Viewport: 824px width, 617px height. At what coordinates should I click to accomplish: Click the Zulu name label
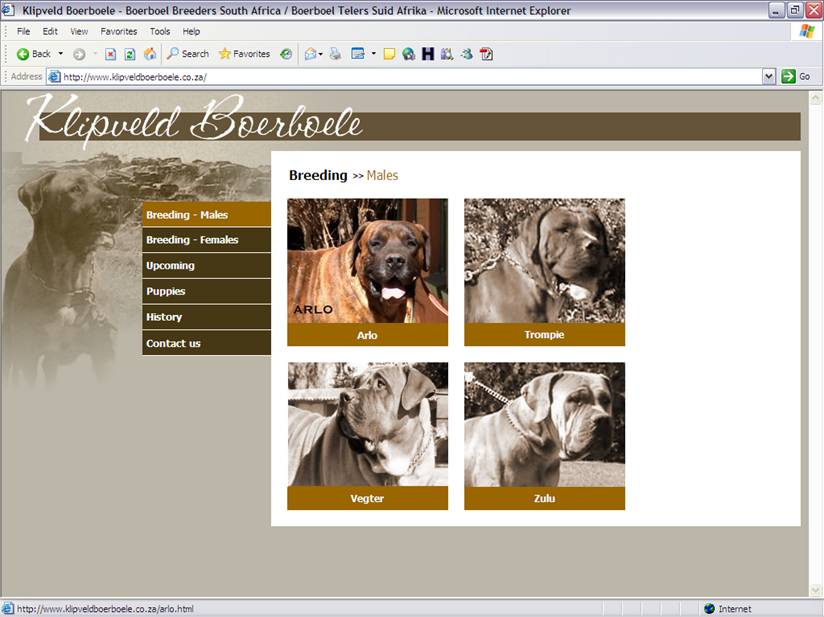[544, 498]
